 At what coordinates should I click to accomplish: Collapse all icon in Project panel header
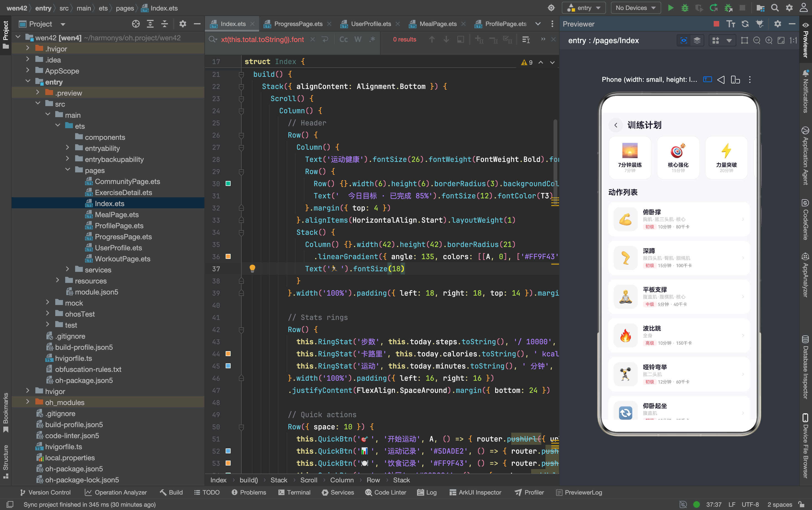point(165,24)
